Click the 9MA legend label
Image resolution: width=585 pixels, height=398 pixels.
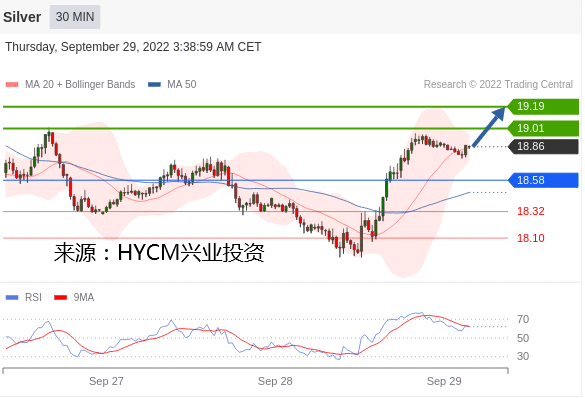coord(84,297)
